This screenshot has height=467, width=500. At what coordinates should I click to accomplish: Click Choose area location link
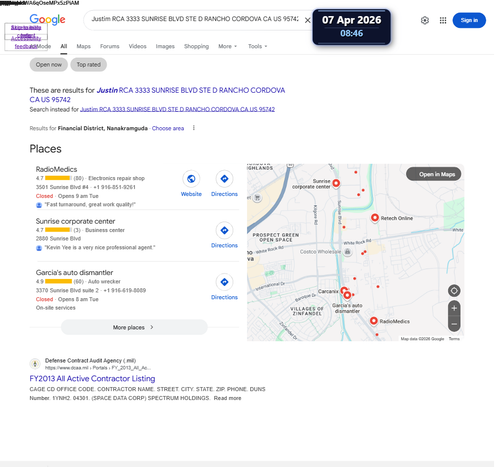168,128
